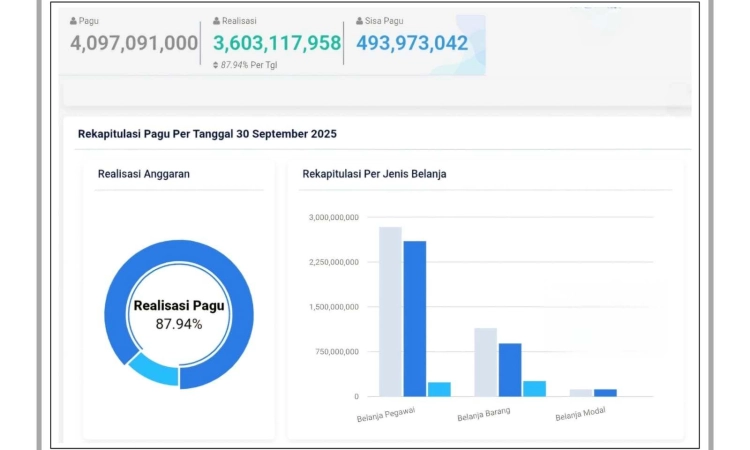This screenshot has width=750, height=450.
Task: Click the Rekapitulasi Per Jenis Belanja heading
Action: 374,174
